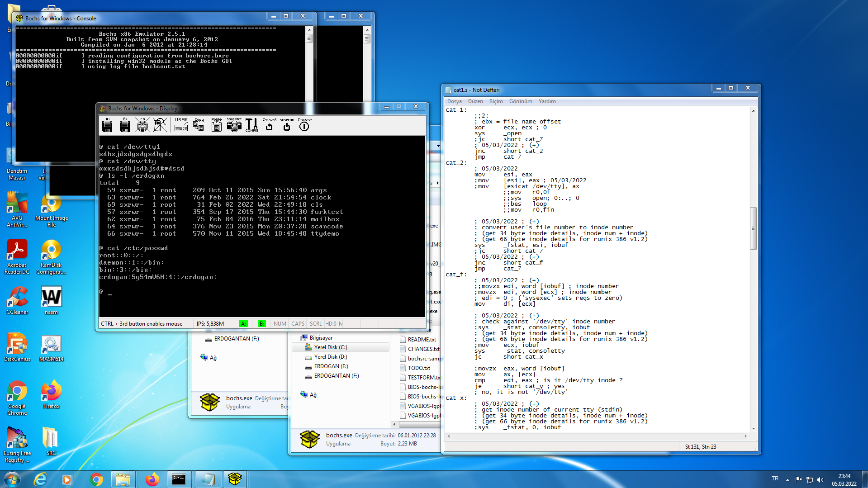Image resolution: width=868 pixels, height=488 pixels.
Task: Open Bochs CONFIG tool
Action: [252, 125]
